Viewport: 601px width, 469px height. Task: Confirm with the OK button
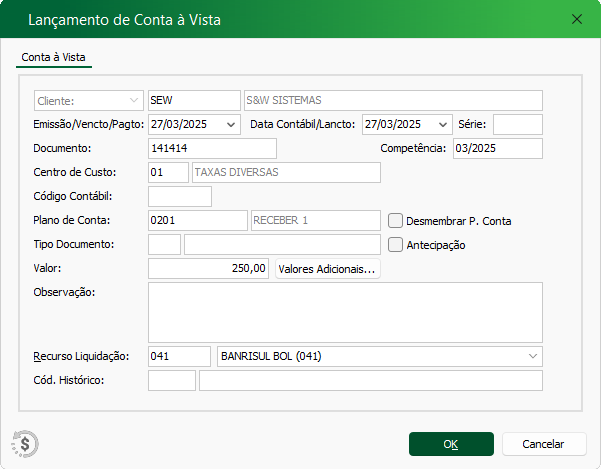[x=451, y=444]
